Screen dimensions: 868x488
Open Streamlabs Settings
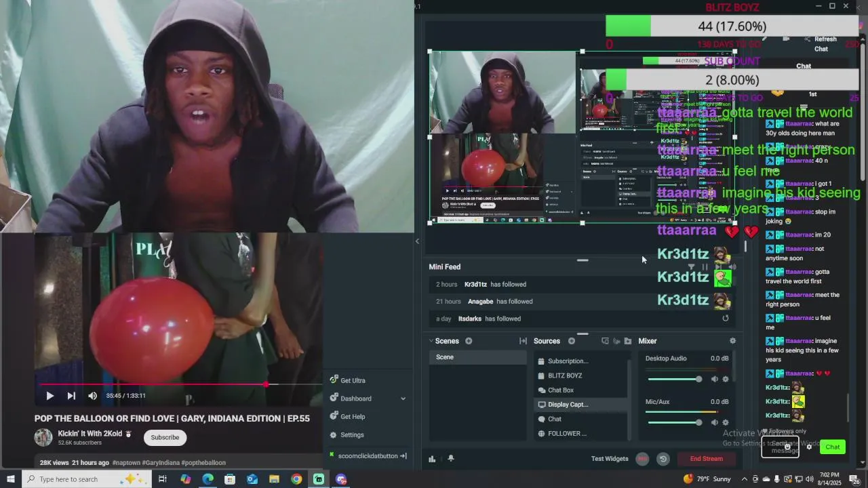(x=347, y=435)
